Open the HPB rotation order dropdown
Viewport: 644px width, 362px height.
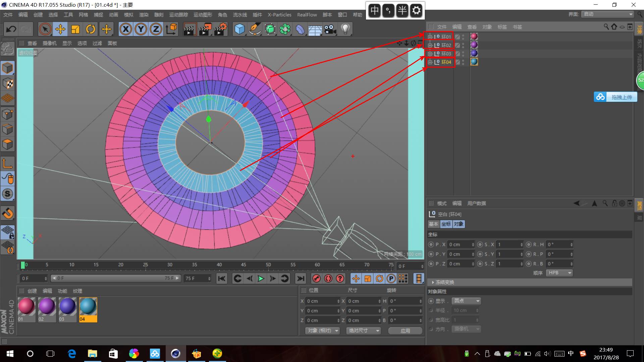click(x=559, y=273)
